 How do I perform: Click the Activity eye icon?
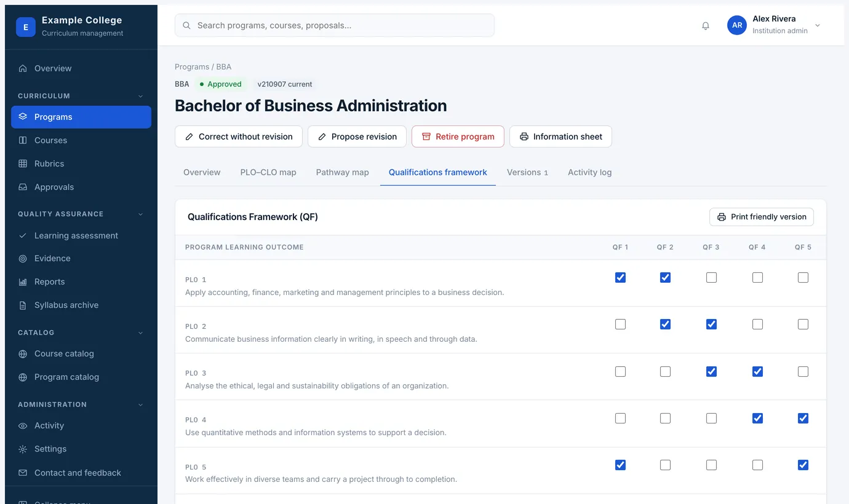(23, 425)
